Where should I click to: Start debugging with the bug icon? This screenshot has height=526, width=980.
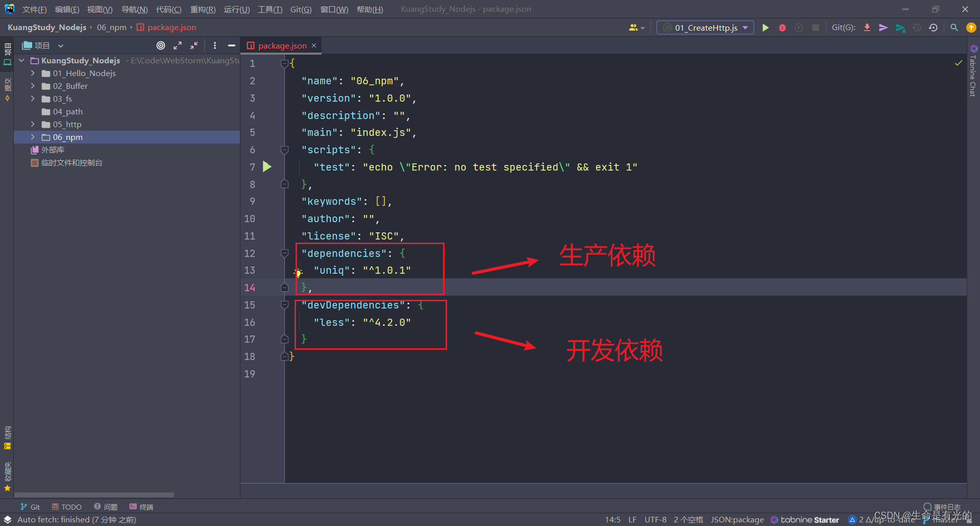coord(782,28)
